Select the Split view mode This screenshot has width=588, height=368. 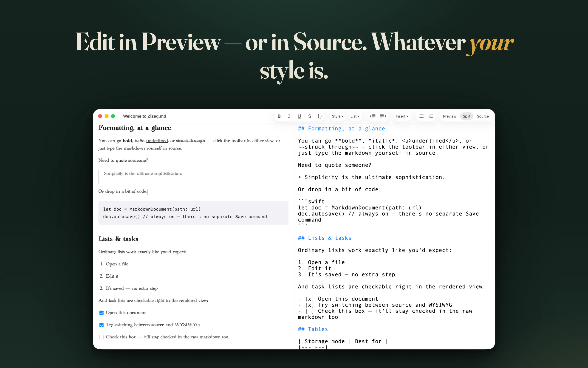click(x=466, y=116)
